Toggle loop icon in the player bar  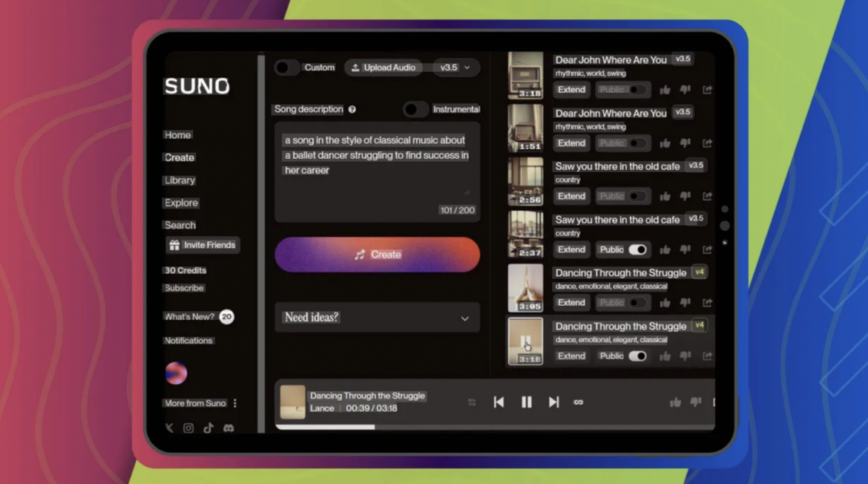tap(579, 402)
